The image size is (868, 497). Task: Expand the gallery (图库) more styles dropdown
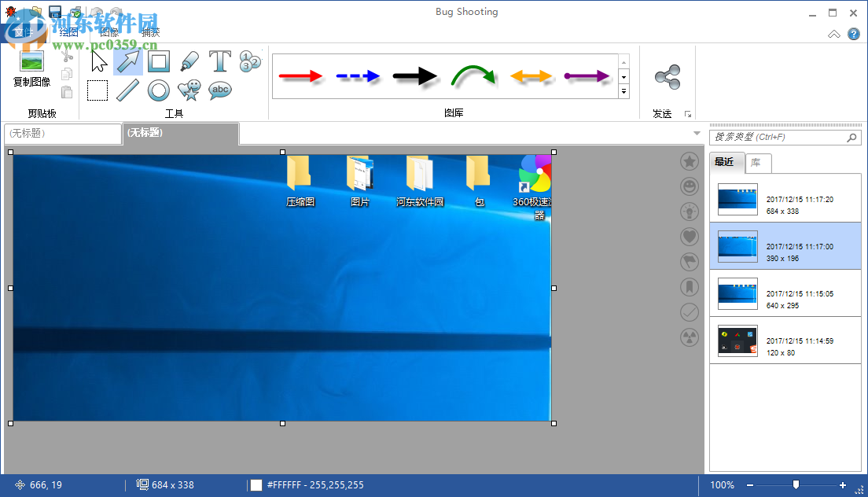pos(624,91)
